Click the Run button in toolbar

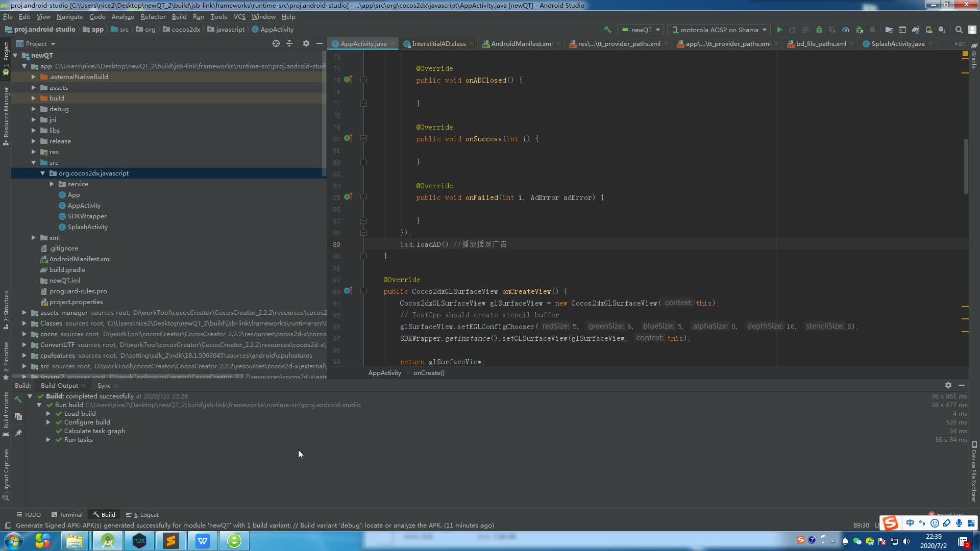click(779, 30)
